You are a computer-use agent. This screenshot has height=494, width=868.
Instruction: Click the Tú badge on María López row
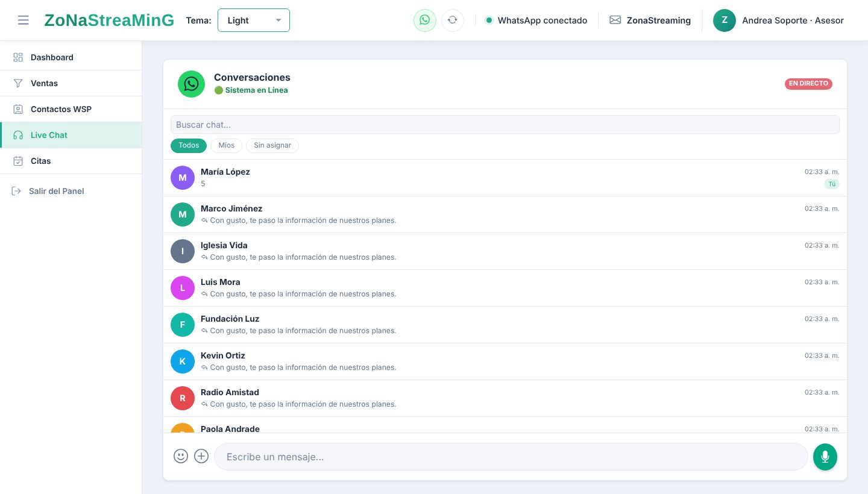[832, 184]
